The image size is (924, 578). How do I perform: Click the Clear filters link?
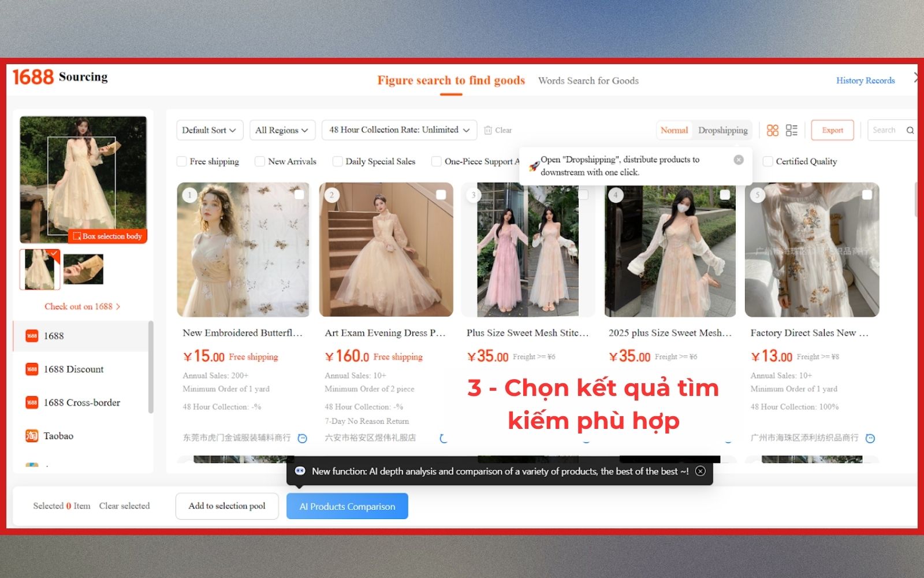(503, 130)
